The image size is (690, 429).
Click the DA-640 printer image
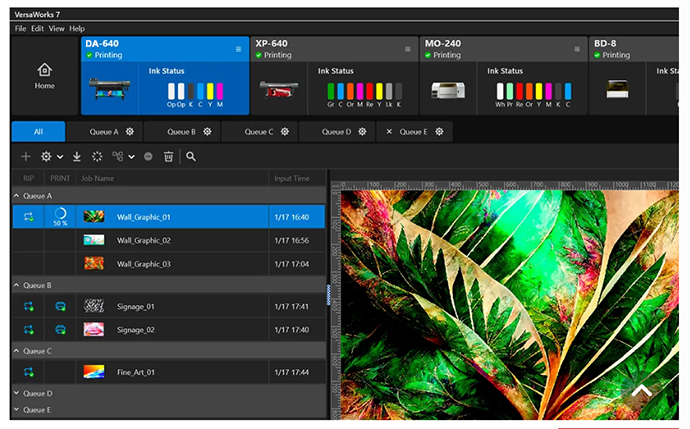click(109, 89)
